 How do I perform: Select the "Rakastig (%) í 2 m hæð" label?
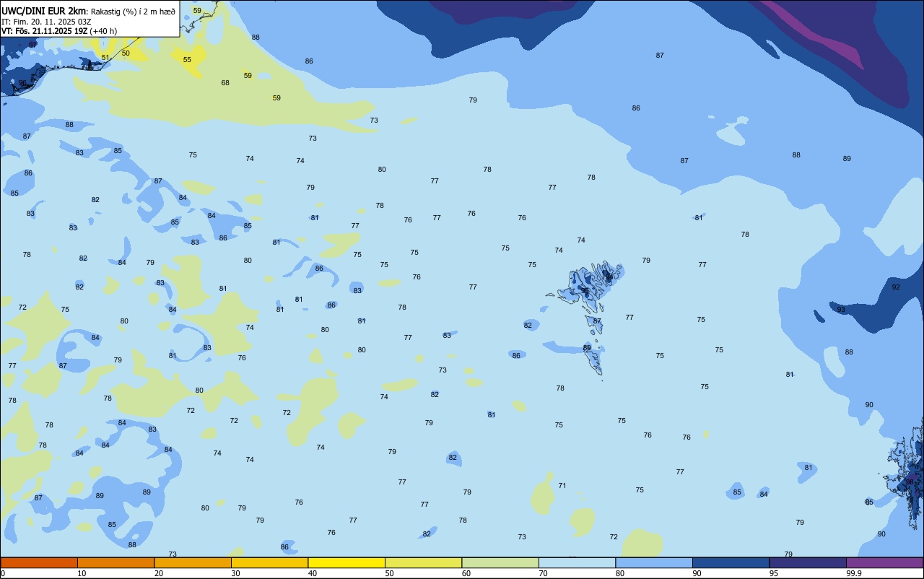click(133, 12)
